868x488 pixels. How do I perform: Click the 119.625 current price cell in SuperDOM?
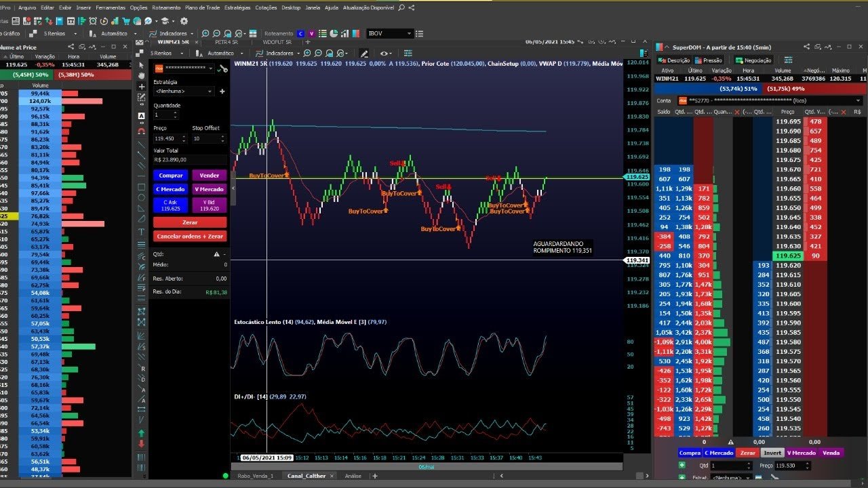[789, 256]
